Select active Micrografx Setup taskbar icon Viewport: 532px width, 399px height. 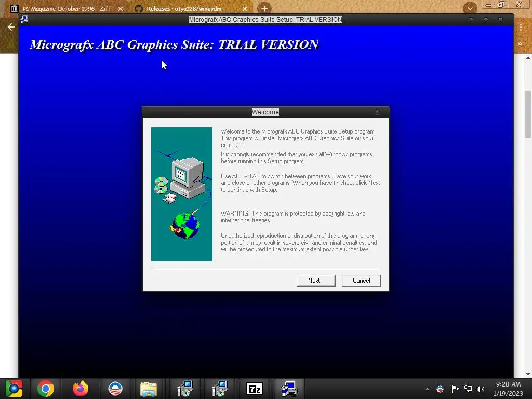(289, 389)
